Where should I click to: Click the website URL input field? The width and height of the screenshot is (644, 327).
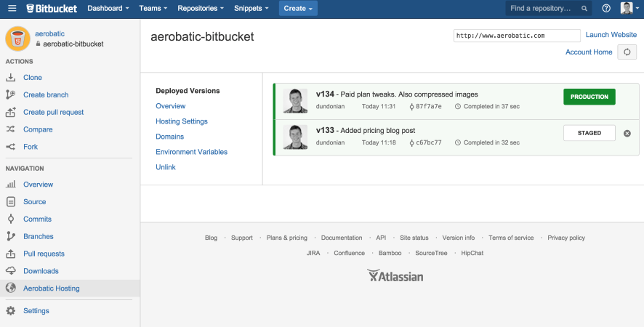517,36
